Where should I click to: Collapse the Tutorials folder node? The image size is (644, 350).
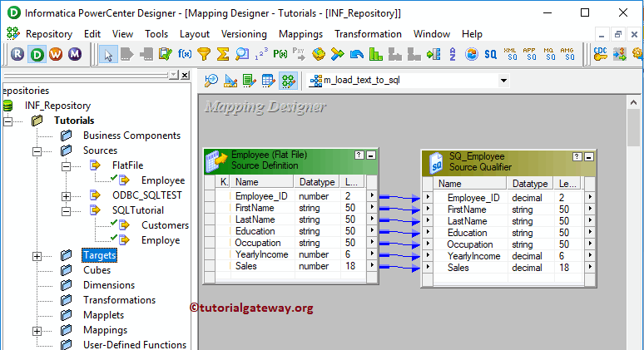[7, 121]
